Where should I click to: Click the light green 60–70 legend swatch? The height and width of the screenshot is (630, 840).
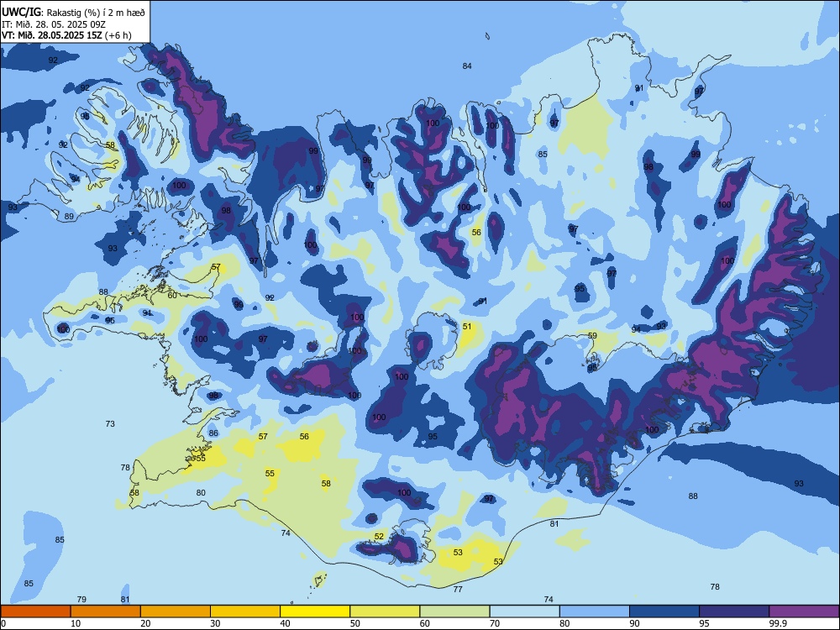[454, 612]
